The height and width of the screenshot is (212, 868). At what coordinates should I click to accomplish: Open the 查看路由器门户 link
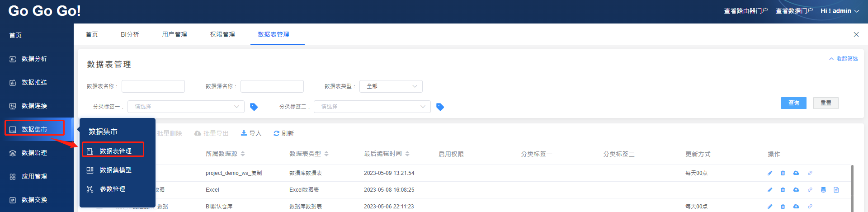(745, 11)
